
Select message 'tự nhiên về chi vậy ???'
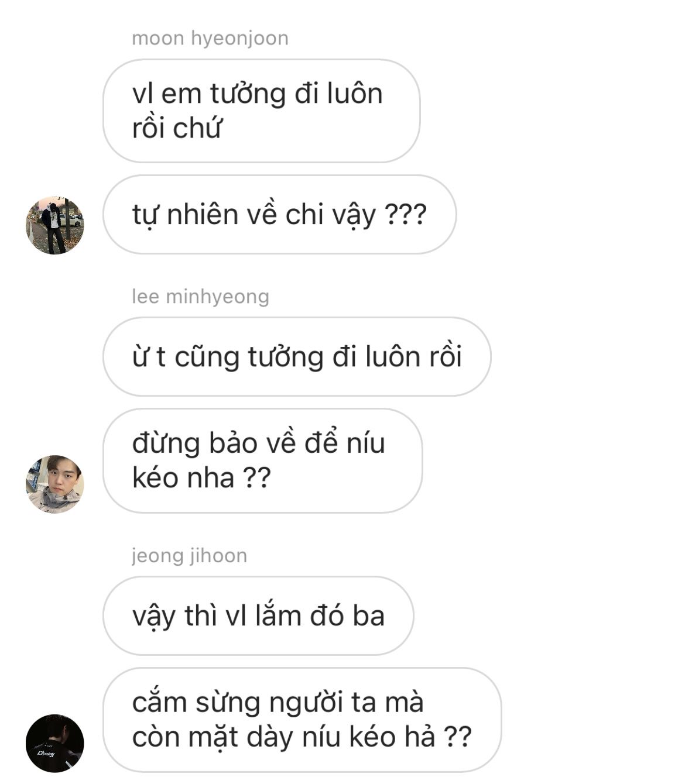pyautogui.click(x=279, y=214)
